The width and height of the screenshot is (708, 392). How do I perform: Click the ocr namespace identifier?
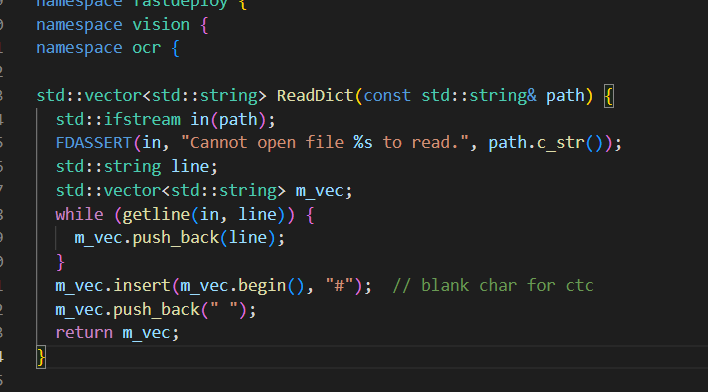pos(146,48)
